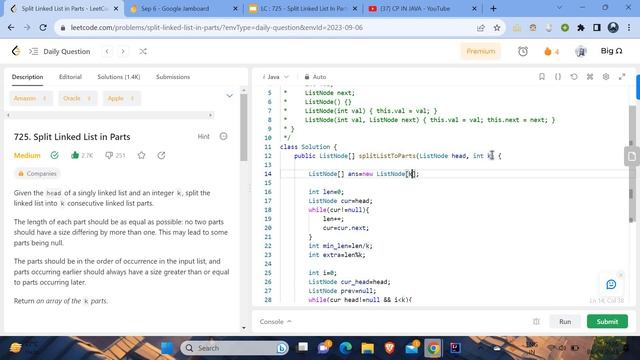Bookmark this page star in address bar
Screen dimensions: 640x360
coord(497,28)
